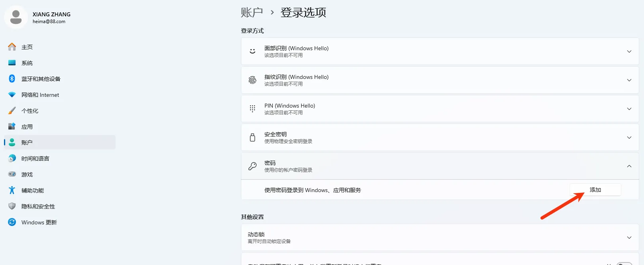This screenshot has width=644, height=265.
Task: Click the face recognition smiley icon
Action: click(253, 51)
